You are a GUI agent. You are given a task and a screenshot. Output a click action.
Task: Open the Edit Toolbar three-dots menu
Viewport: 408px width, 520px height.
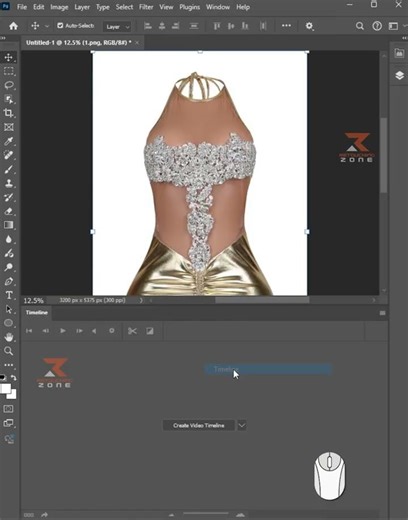click(9, 365)
